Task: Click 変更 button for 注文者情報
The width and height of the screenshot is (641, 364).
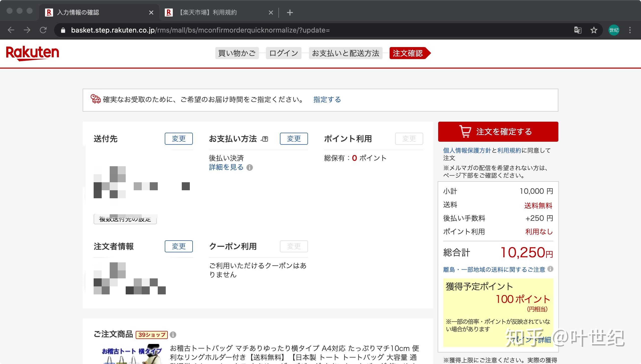Action: [179, 246]
